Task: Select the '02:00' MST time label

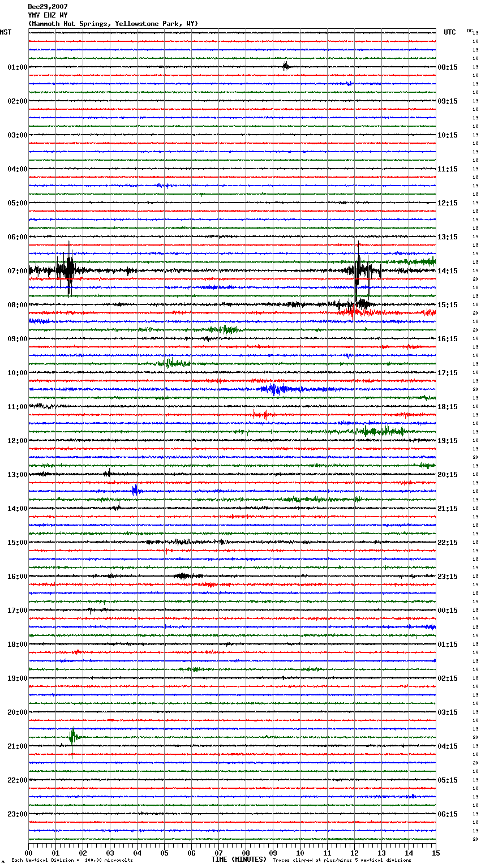Action: (18, 101)
